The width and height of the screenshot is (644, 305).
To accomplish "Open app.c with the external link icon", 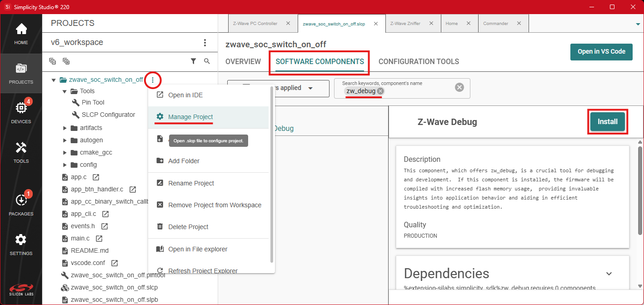I will tap(96, 176).
